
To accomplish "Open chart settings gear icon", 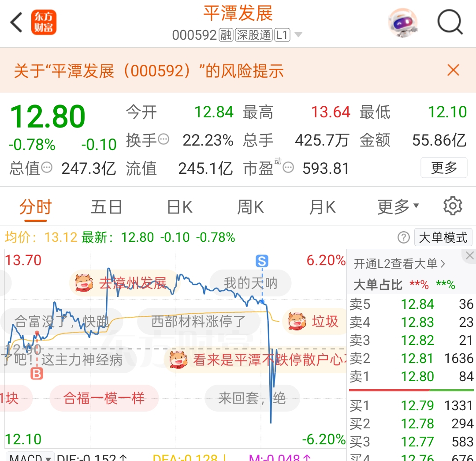I will point(453,206).
